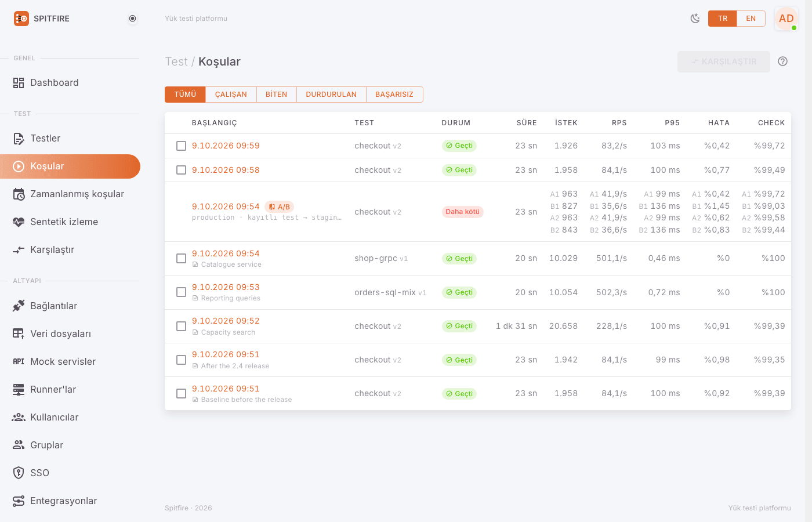Open the AD user avatar menu
The image size is (812, 522).
(x=786, y=19)
